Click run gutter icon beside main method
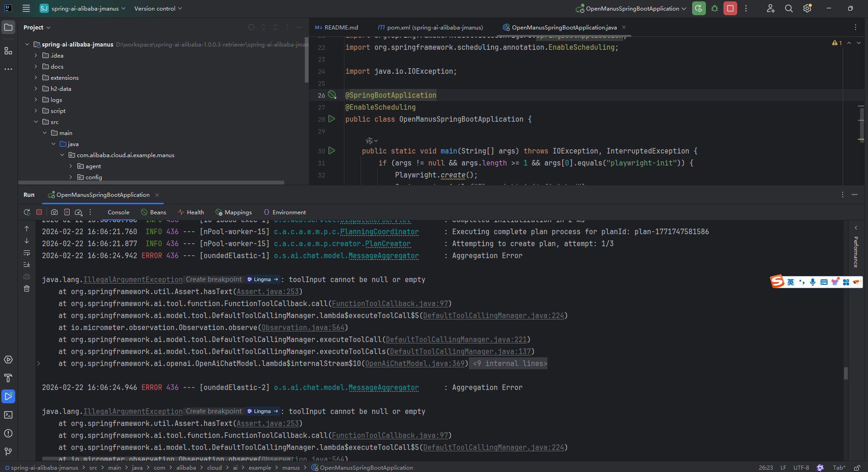The width and height of the screenshot is (868, 472). coord(332,151)
